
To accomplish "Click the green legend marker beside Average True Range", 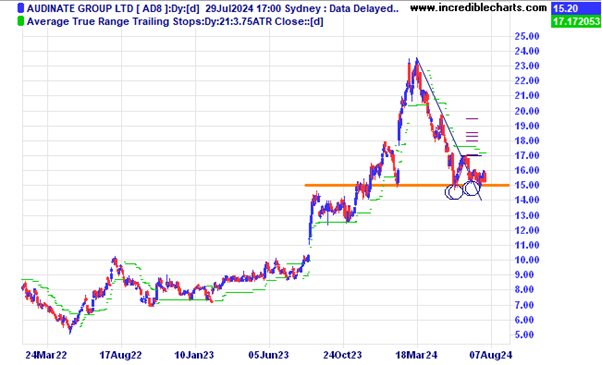I will 21,21.
